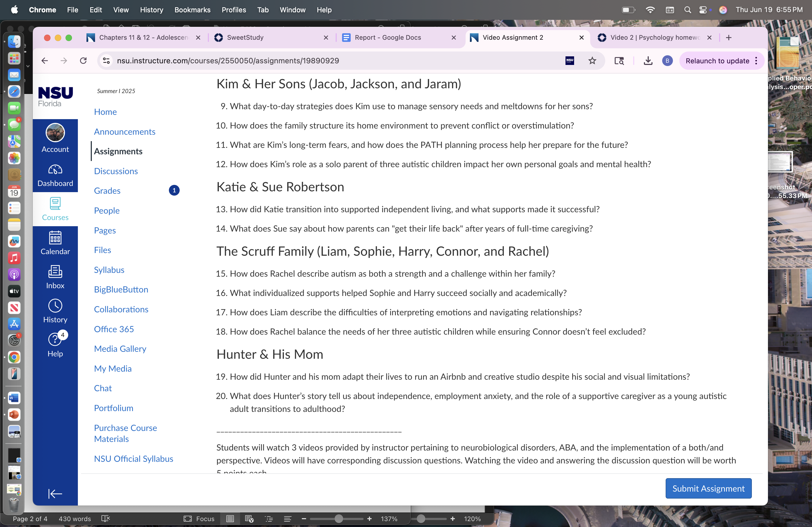Switch Word to Draft view
This screenshot has height=527, width=812.
click(288, 518)
